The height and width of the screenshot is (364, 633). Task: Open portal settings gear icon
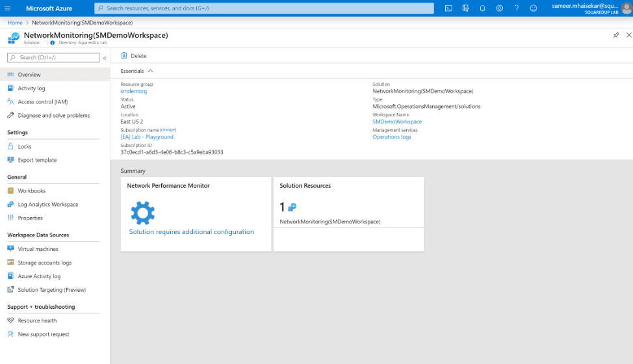click(x=499, y=8)
